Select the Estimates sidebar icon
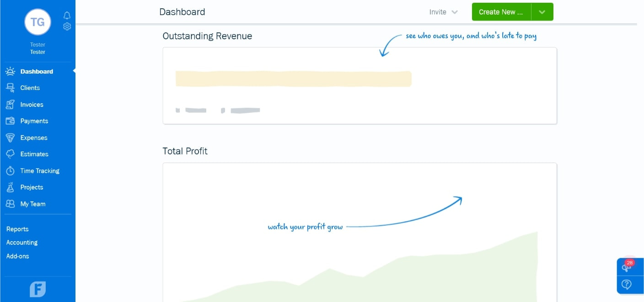This screenshot has height=302, width=644. tap(10, 154)
